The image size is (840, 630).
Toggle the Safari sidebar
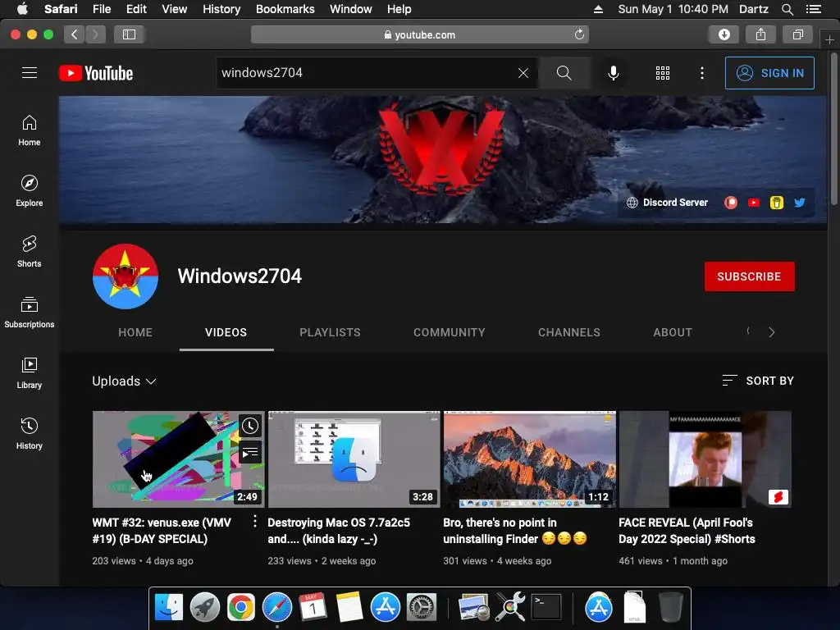coord(129,34)
